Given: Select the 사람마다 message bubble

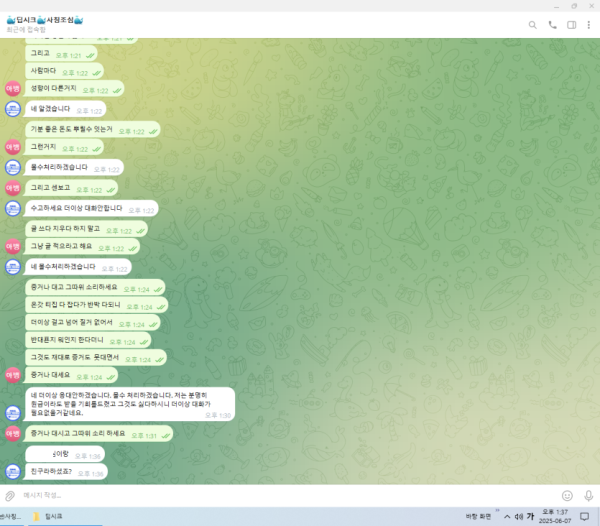Looking at the screenshot, I should tap(64, 71).
